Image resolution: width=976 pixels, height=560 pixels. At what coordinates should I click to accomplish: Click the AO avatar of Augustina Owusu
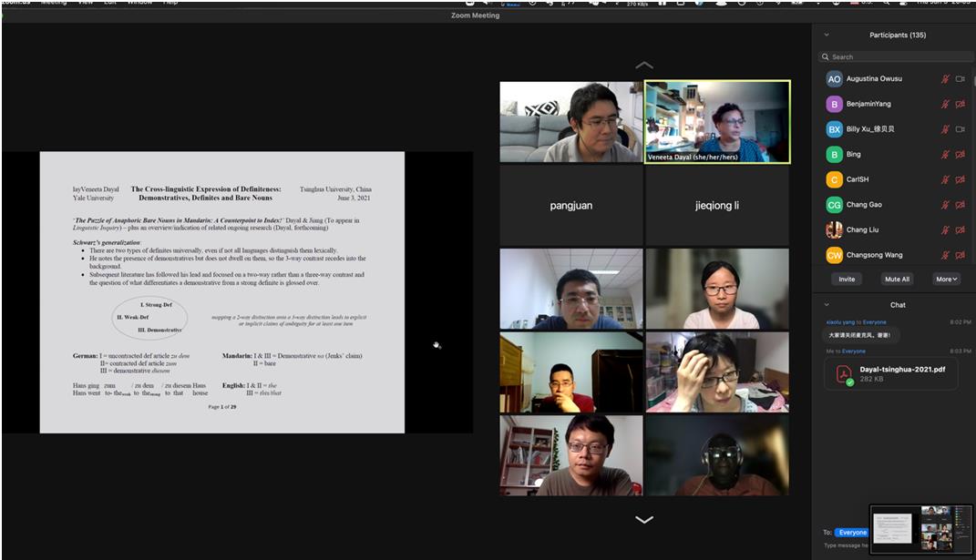(834, 79)
